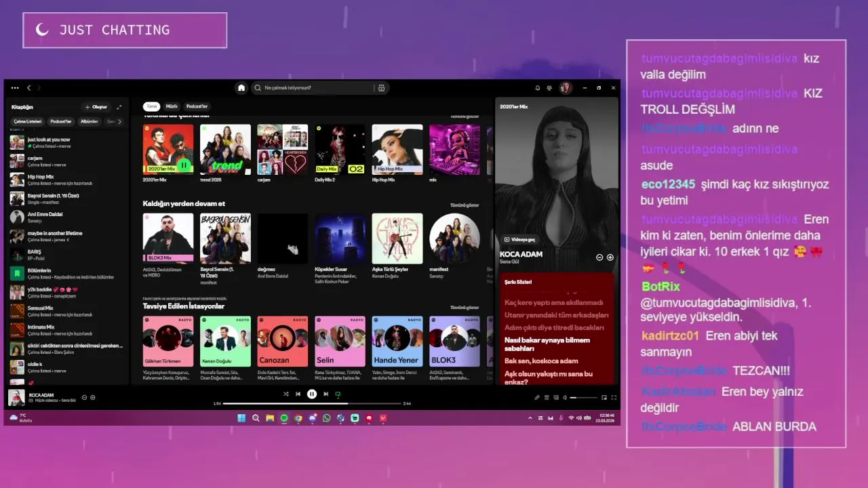This screenshot has width=868, height=488.
Task: Open Spotify three-dots menu
Action: [x=15, y=87]
